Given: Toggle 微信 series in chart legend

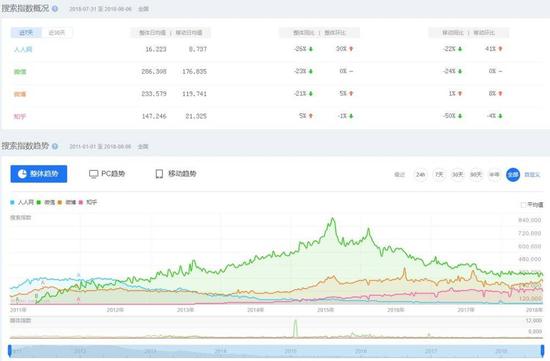Looking at the screenshot, I should click(x=46, y=202).
